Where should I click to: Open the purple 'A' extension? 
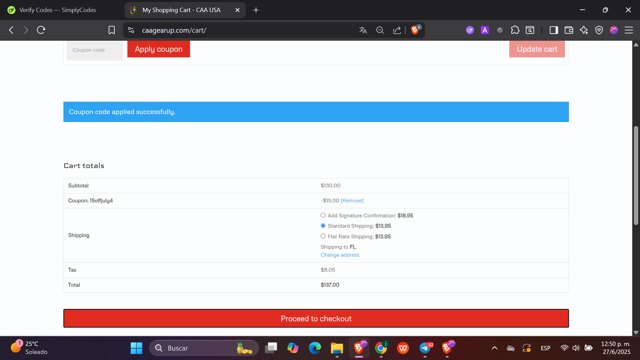(484, 30)
